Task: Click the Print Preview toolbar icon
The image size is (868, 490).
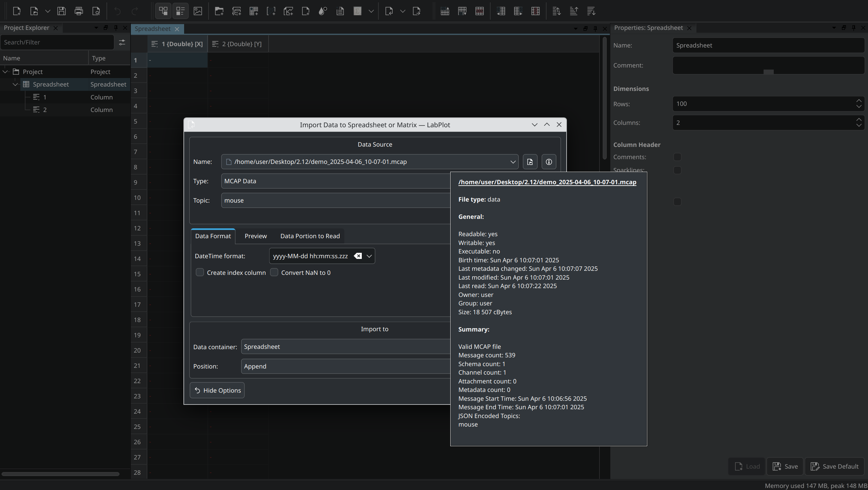Action: pos(96,11)
